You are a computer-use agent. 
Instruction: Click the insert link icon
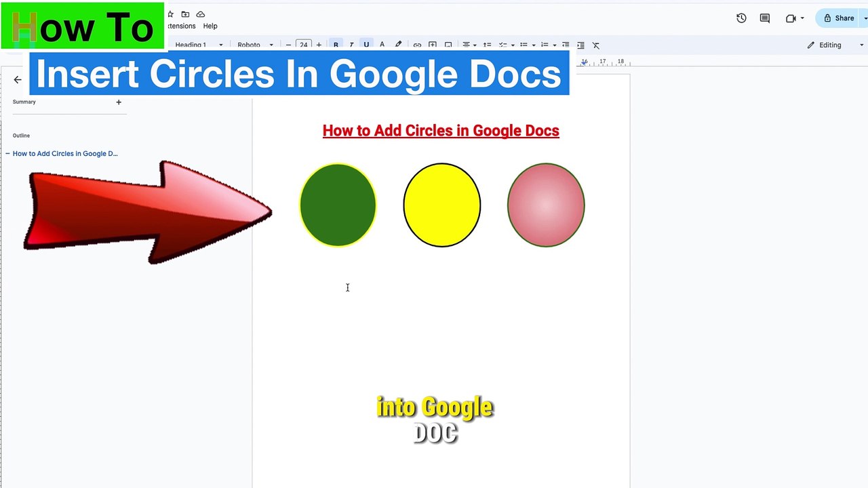pyautogui.click(x=417, y=45)
